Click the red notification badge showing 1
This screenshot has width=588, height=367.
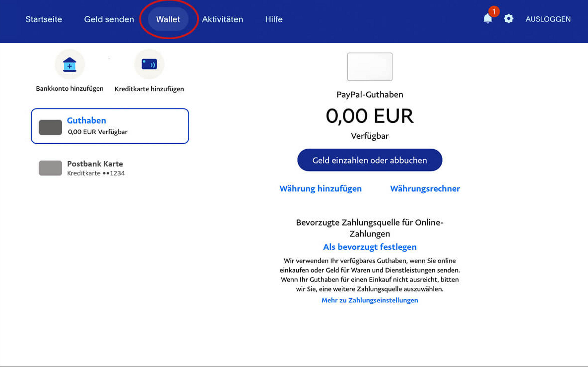pyautogui.click(x=494, y=11)
